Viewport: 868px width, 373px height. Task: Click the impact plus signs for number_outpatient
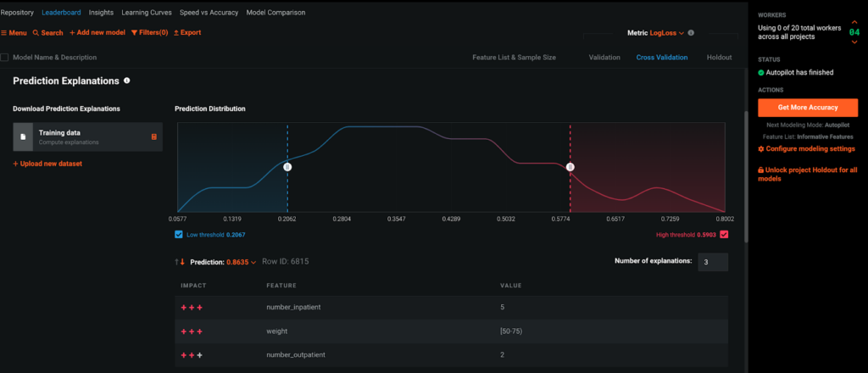pos(192,354)
